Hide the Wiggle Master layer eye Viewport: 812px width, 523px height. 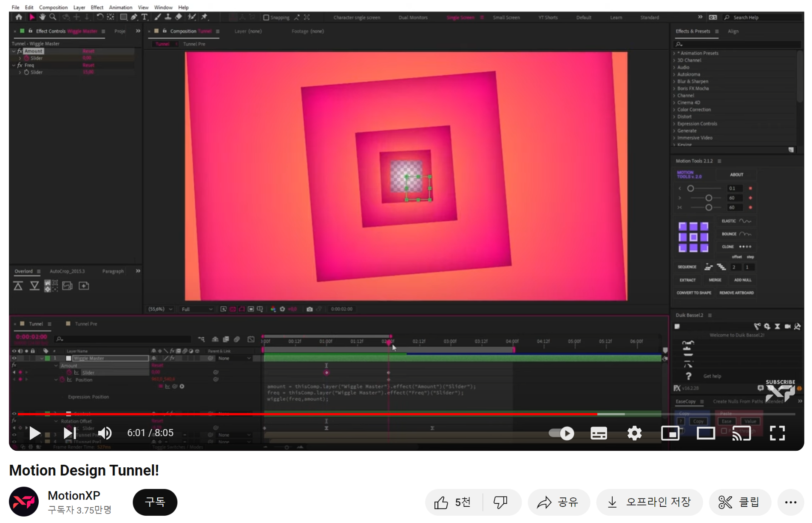[x=14, y=358]
